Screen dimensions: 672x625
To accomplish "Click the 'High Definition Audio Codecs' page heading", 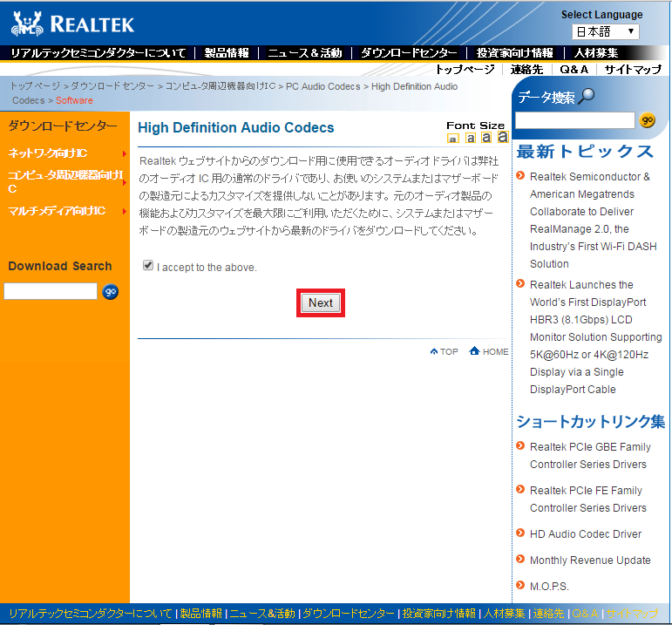I will (235, 128).
